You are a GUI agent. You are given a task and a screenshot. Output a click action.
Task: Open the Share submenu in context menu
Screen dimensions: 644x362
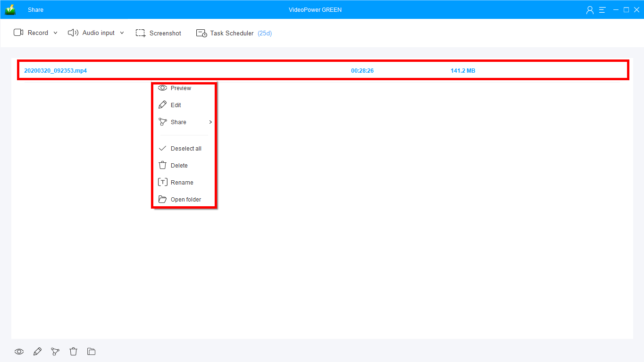184,122
